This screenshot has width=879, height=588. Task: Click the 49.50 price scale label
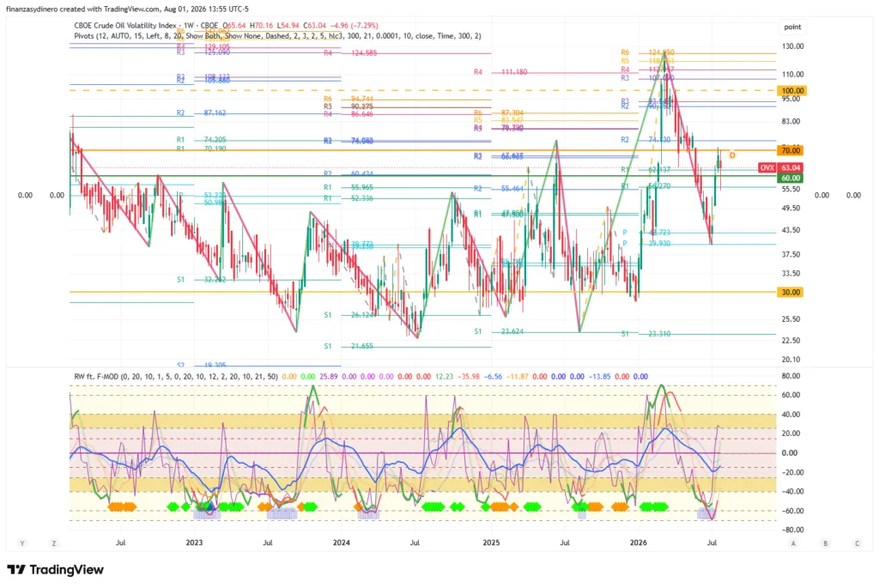(791, 209)
